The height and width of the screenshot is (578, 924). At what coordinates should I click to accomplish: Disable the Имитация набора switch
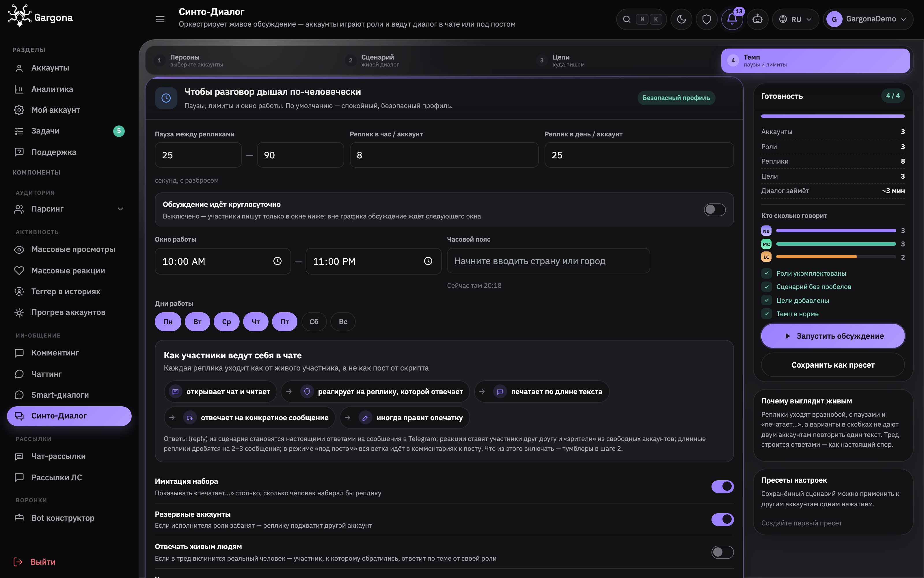click(x=722, y=486)
